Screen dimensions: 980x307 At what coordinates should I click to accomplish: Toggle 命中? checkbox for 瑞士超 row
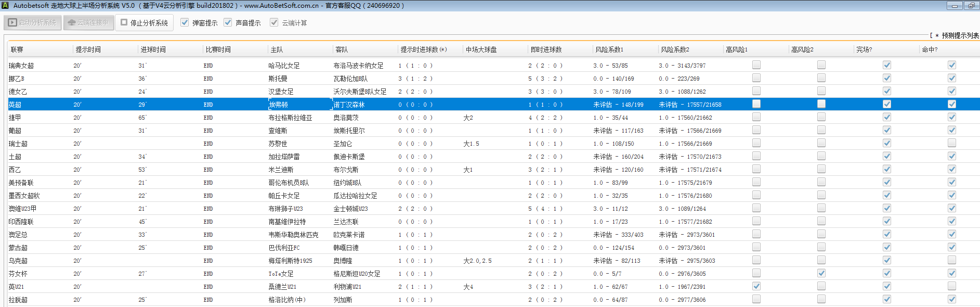point(952,143)
